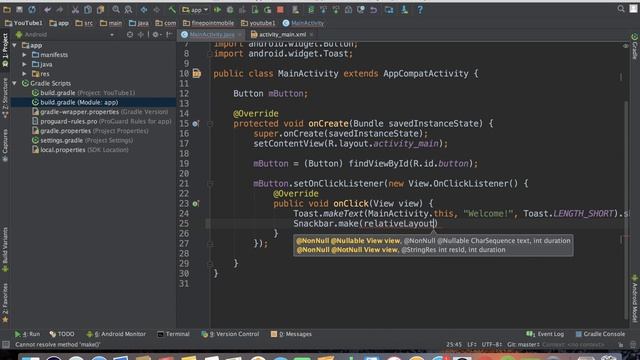Image resolution: width=640 pixels, height=360 pixels.
Task: Click the Copy toolbar icon
Action: 88,9
